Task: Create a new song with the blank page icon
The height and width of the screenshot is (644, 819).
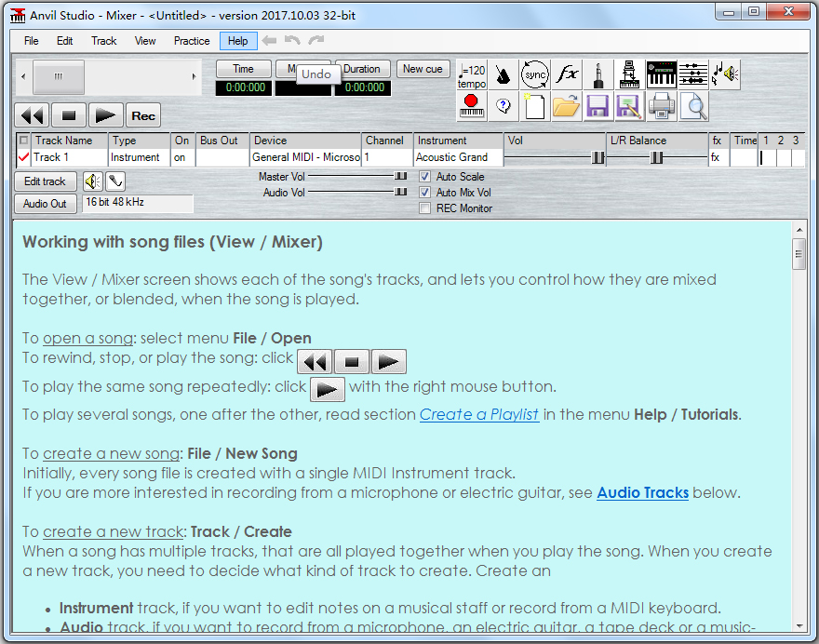Action: [535, 106]
